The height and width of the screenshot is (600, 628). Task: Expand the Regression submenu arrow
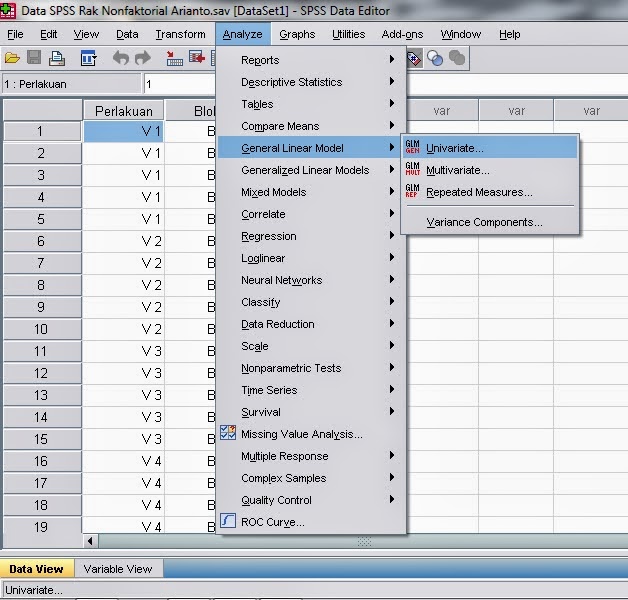point(392,236)
